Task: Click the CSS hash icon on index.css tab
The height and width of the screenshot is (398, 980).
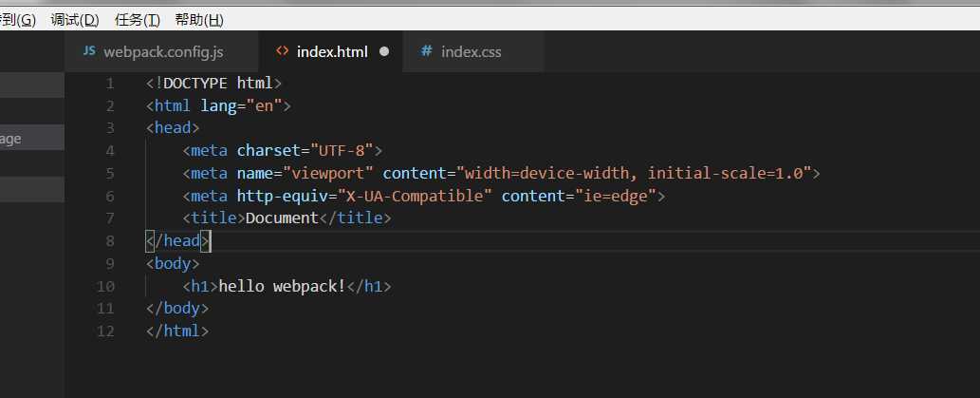Action: (427, 50)
